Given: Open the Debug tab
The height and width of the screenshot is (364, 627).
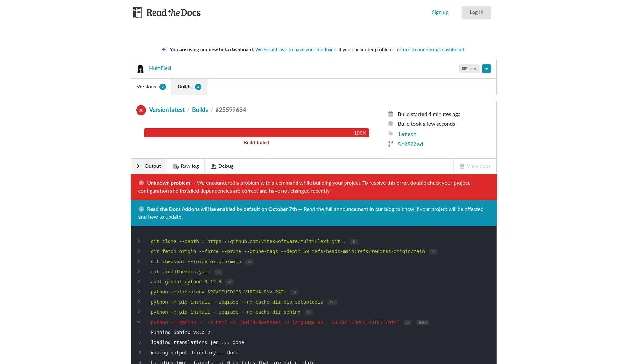Looking at the screenshot, I should (x=222, y=166).
